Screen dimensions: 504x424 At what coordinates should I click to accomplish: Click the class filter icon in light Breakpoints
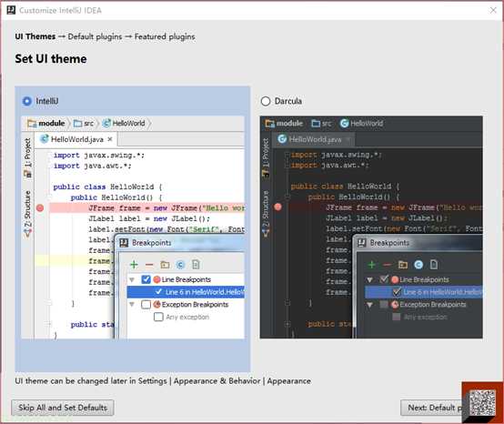tap(181, 265)
